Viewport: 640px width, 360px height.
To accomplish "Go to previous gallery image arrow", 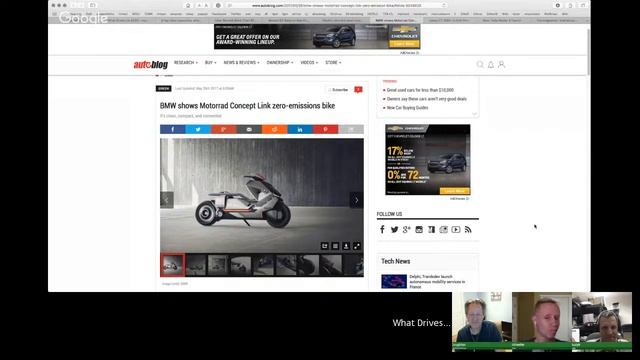I will (167, 200).
